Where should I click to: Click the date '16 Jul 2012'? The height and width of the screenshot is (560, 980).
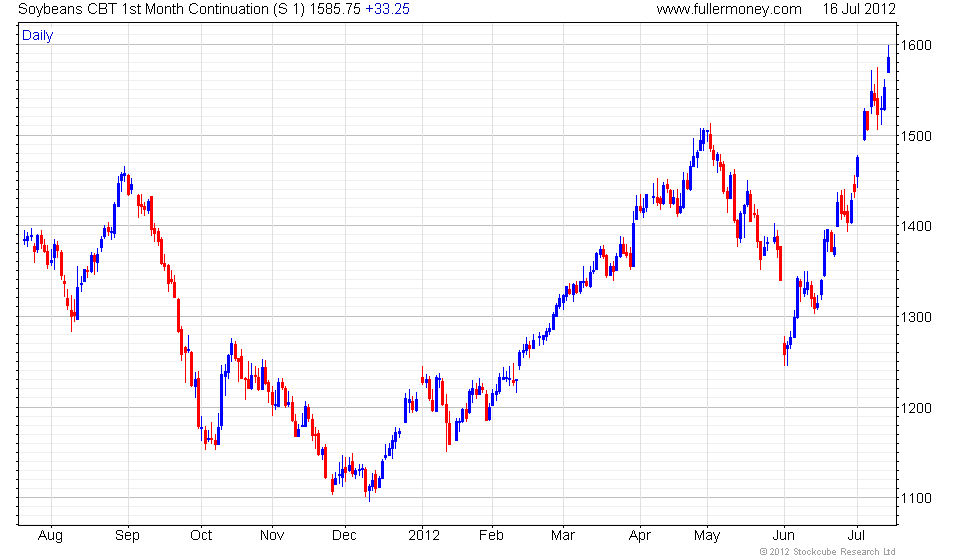859,9
